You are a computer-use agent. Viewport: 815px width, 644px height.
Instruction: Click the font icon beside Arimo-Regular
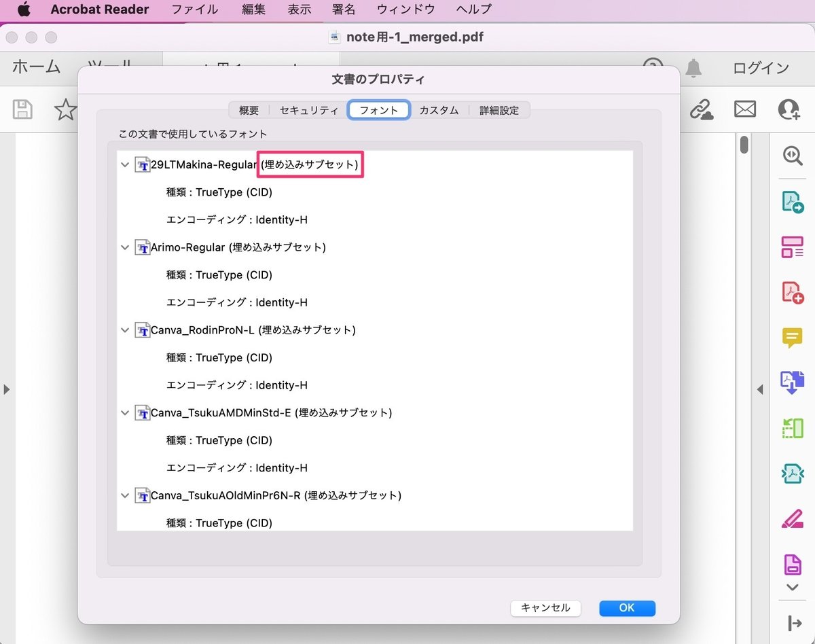point(142,248)
